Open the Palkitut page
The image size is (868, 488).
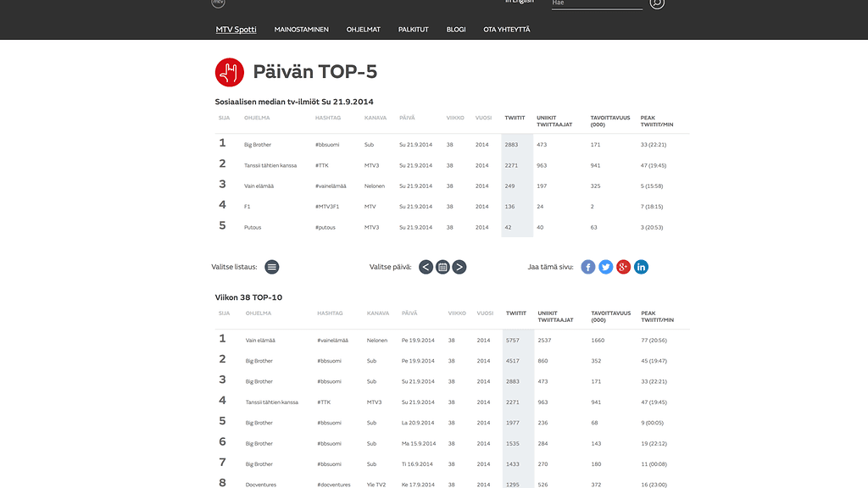pos(414,30)
